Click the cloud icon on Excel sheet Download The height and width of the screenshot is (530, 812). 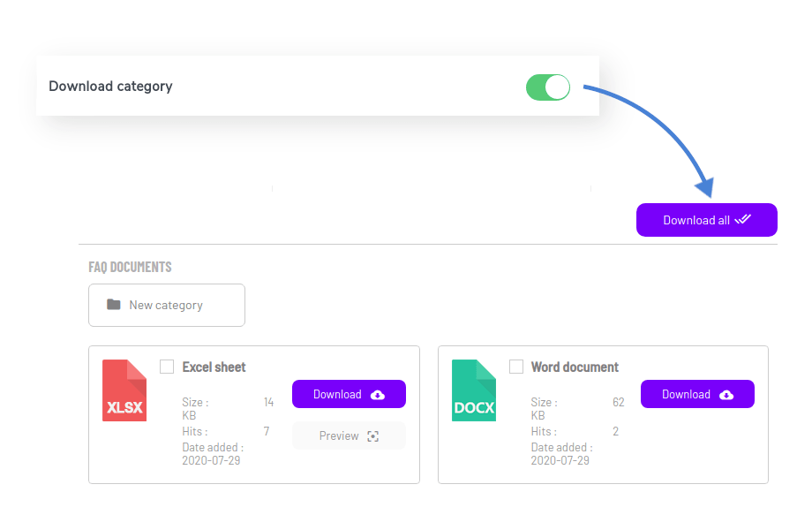tap(378, 395)
